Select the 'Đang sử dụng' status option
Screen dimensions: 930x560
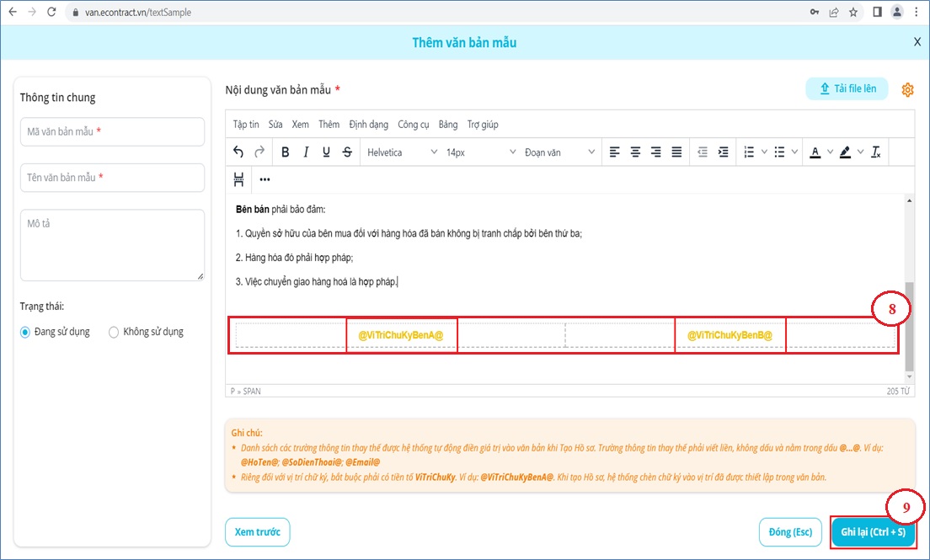click(x=25, y=332)
